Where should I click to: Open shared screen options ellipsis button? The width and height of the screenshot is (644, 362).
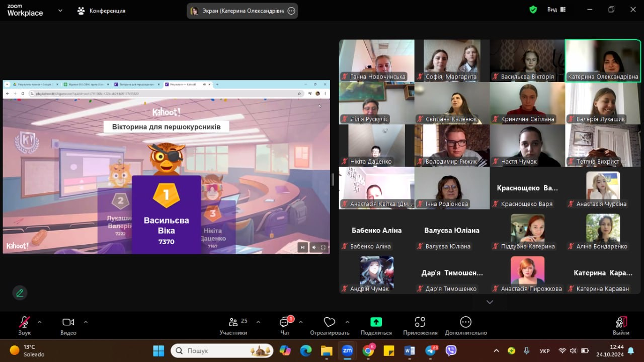[291, 11]
